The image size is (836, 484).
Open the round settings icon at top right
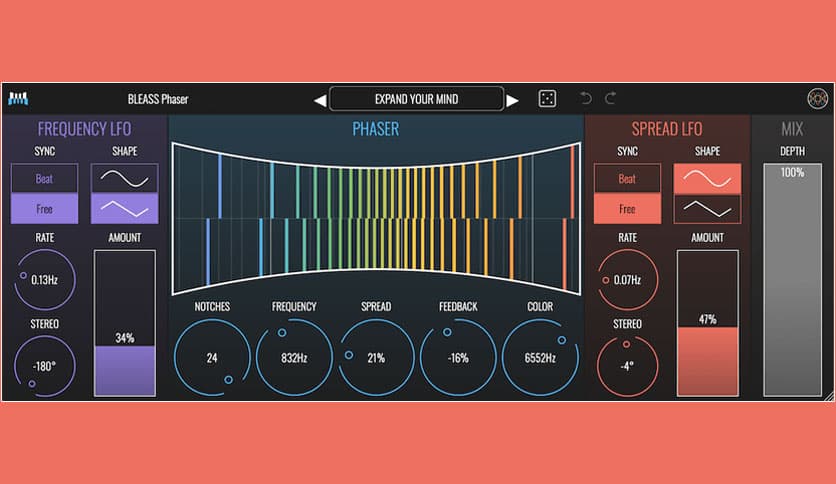click(x=817, y=99)
